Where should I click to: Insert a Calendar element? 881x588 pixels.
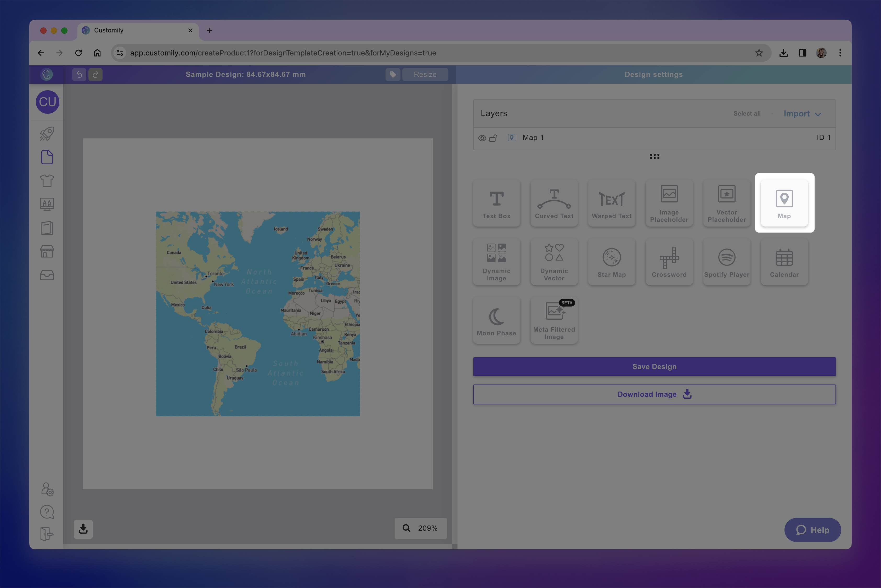click(784, 261)
